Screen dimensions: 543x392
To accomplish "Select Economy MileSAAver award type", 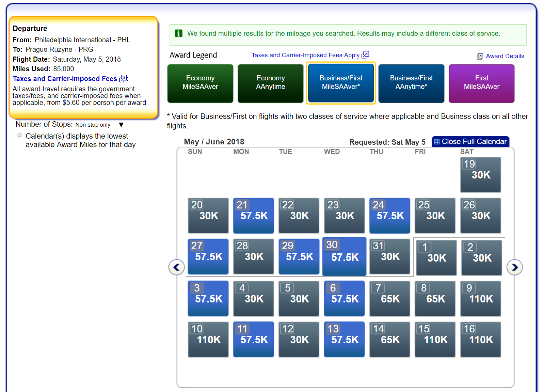I will click(x=200, y=83).
